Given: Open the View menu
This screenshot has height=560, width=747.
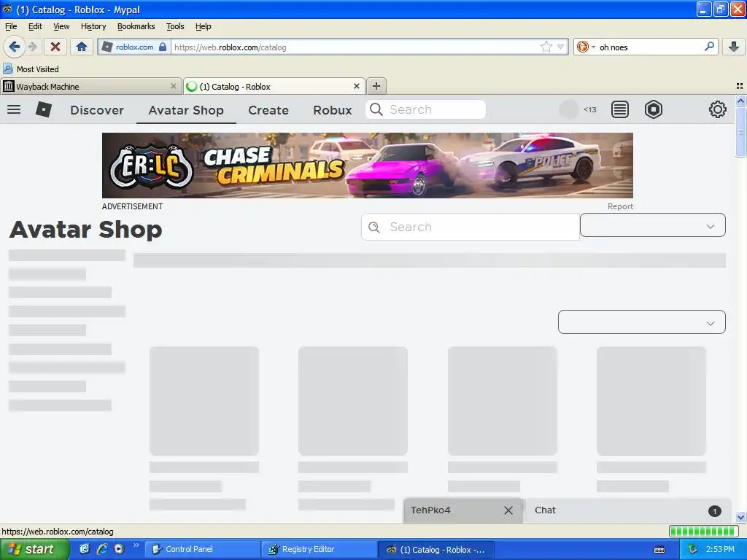Looking at the screenshot, I should (61, 27).
